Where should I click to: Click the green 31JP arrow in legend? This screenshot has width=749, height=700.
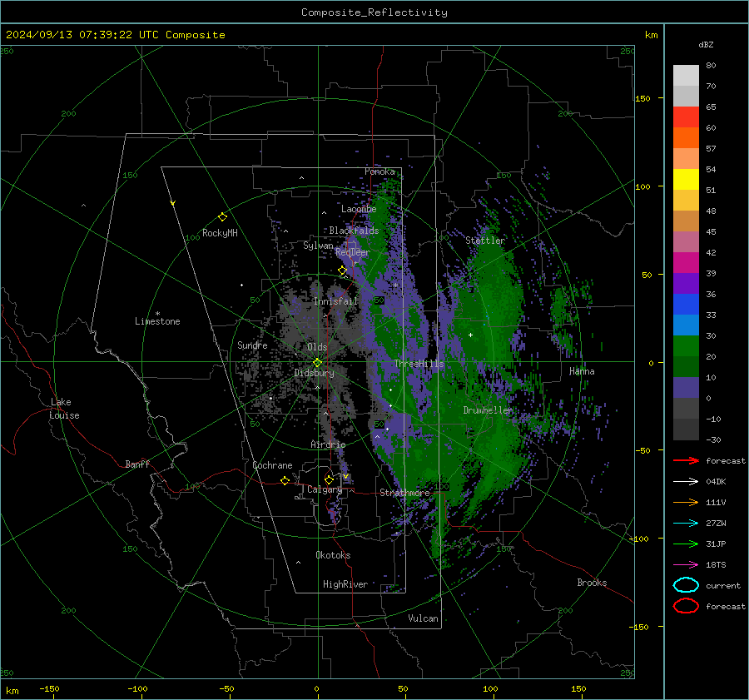pyautogui.click(x=686, y=544)
